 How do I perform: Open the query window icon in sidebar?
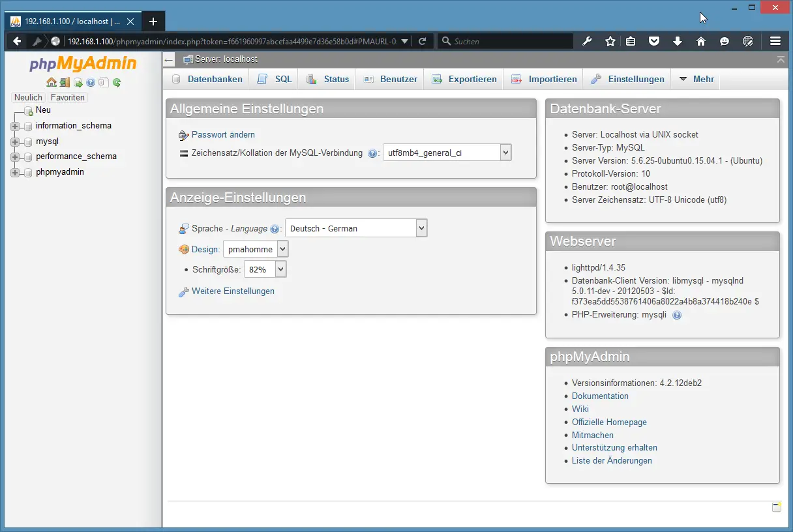(78, 83)
